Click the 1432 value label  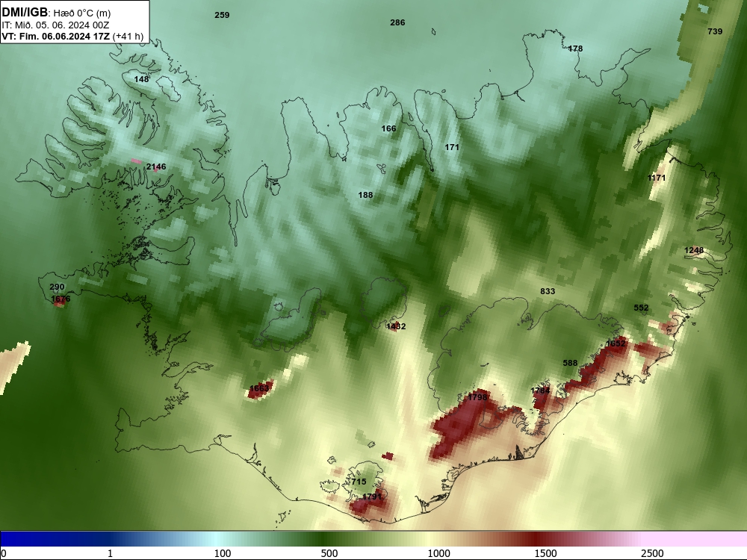pos(396,326)
